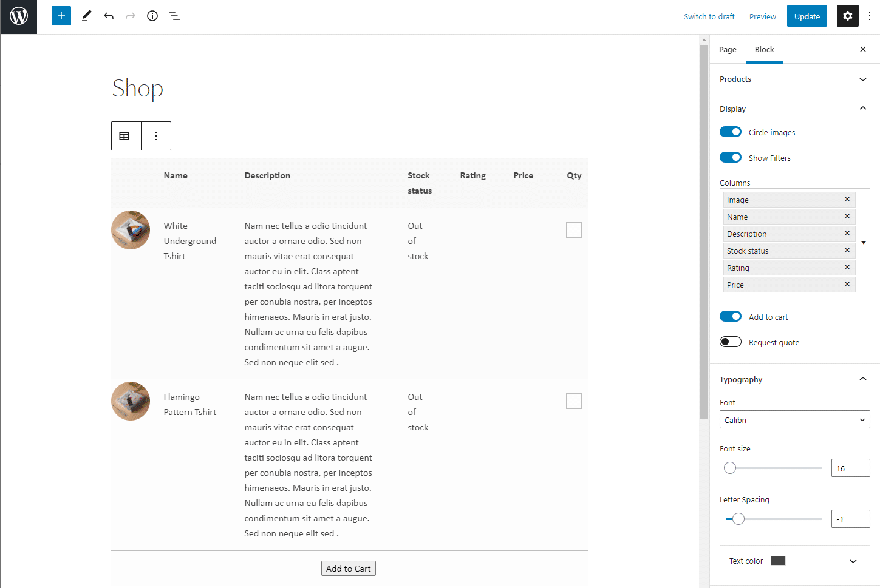Click the blue Update button
880x588 pixels.
(x=807, y=16)
